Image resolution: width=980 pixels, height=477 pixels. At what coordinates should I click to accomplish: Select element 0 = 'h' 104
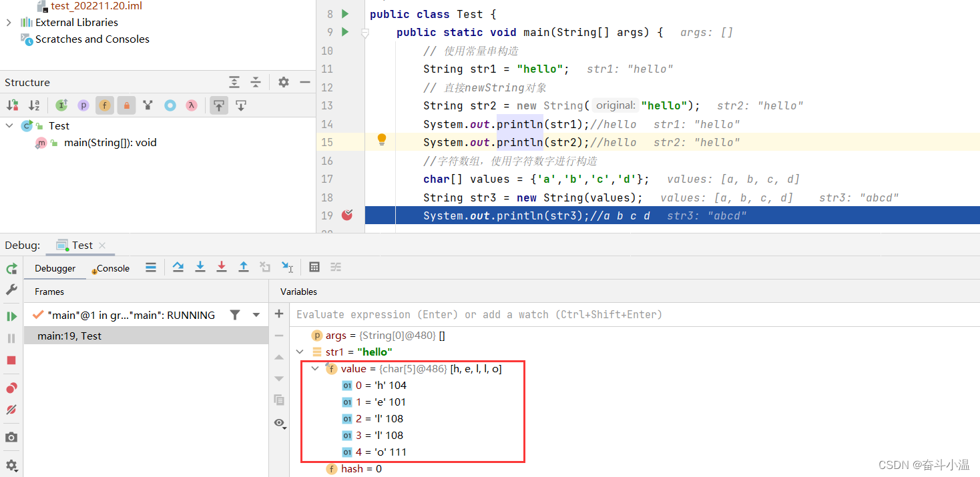tap(374, 385)
